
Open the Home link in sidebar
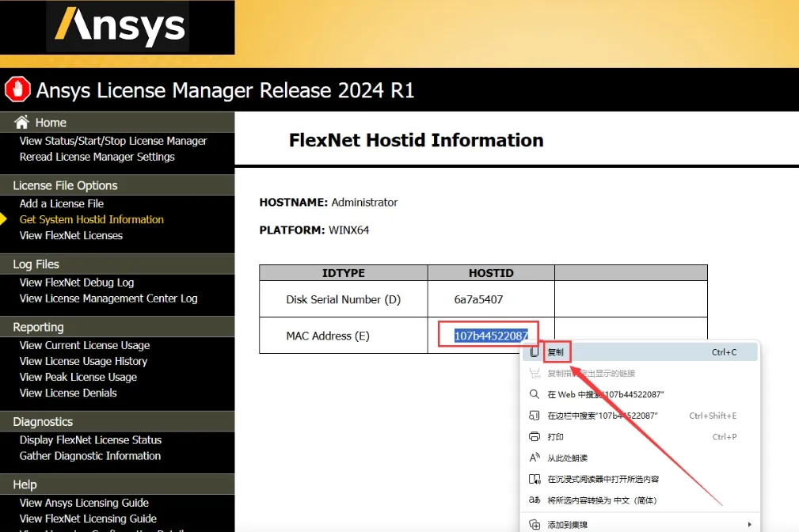coord(51,123)
